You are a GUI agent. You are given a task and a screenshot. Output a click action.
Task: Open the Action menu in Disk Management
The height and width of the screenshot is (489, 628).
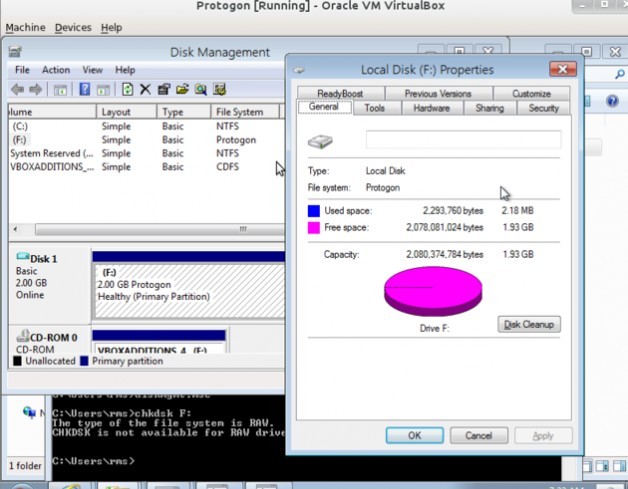click(56, 70)
